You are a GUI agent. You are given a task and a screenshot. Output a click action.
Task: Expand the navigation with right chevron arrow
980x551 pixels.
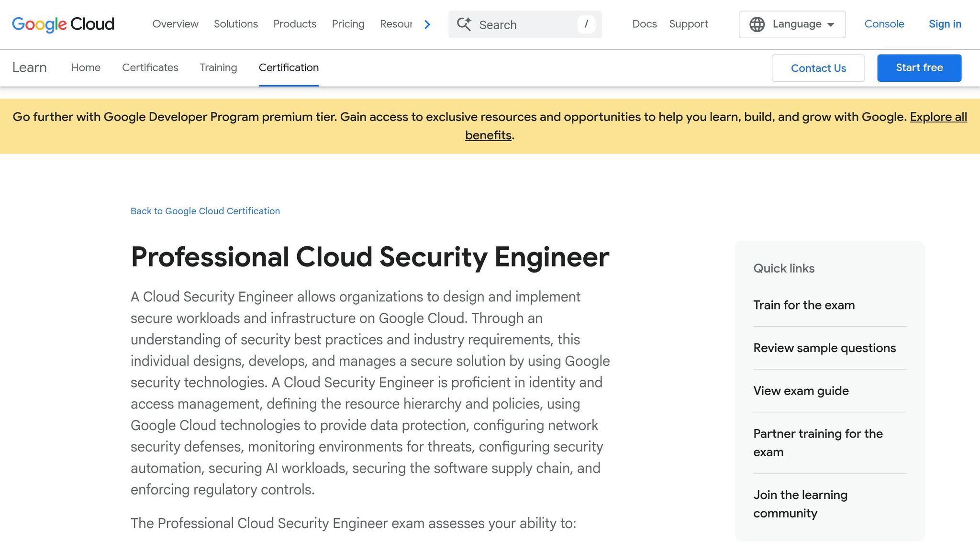coord(427,24)
